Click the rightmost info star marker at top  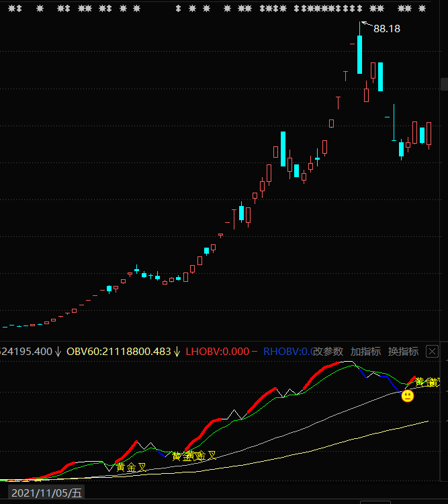tap(421, 9)
